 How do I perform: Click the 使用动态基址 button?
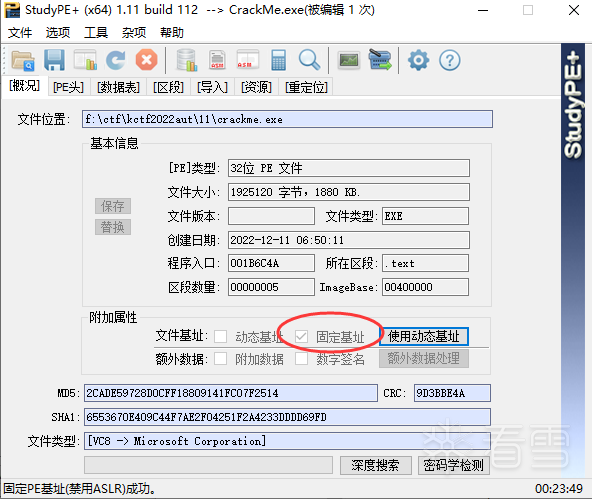pyautogui.click(x=424, y=336)
